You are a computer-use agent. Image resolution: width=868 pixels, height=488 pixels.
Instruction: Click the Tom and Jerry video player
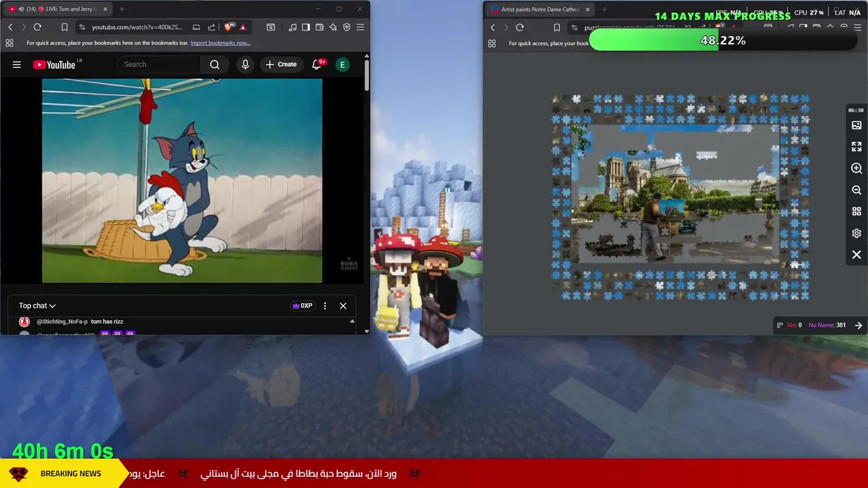click(182, 180)
